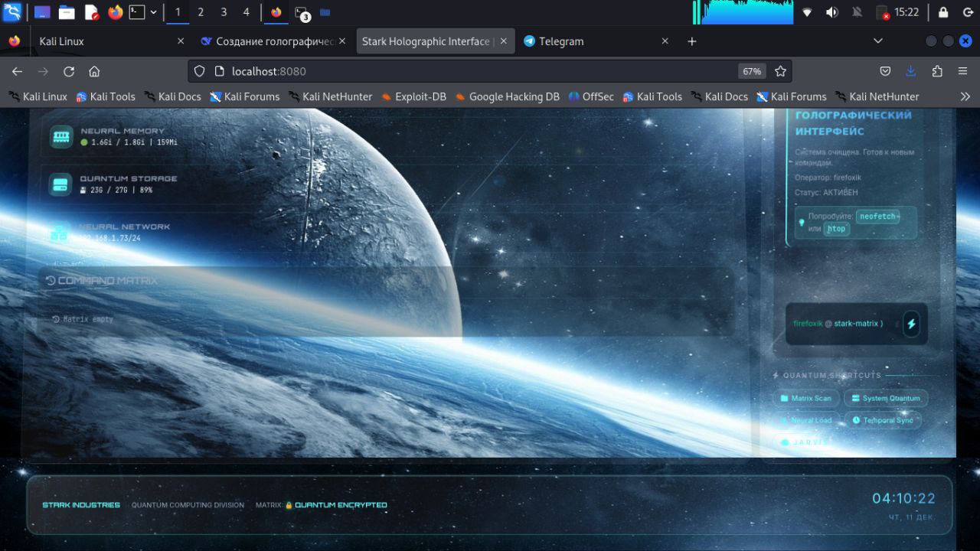Switch to the Kali Linux tab
Viewport: 980px width, 551px height.
pos(111,41)
